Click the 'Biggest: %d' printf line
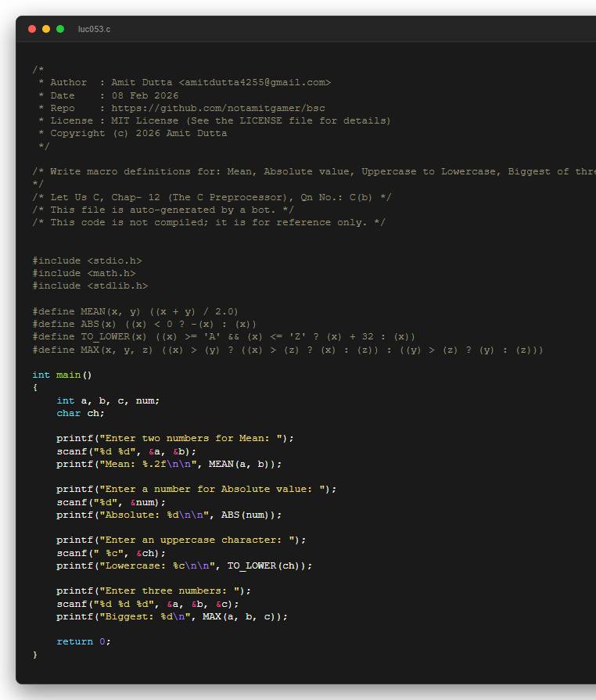Screen dimensions: 596x700 click(172, 617)
